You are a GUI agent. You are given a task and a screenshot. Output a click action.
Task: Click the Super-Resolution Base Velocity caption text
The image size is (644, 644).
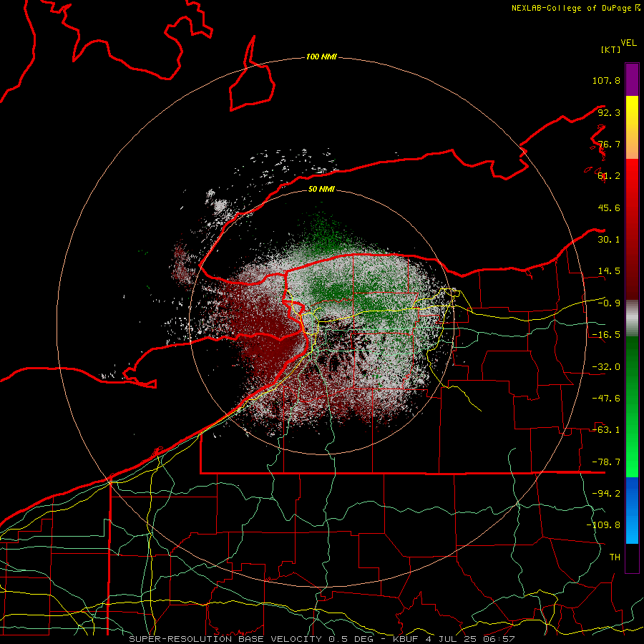tap(321, 639)
